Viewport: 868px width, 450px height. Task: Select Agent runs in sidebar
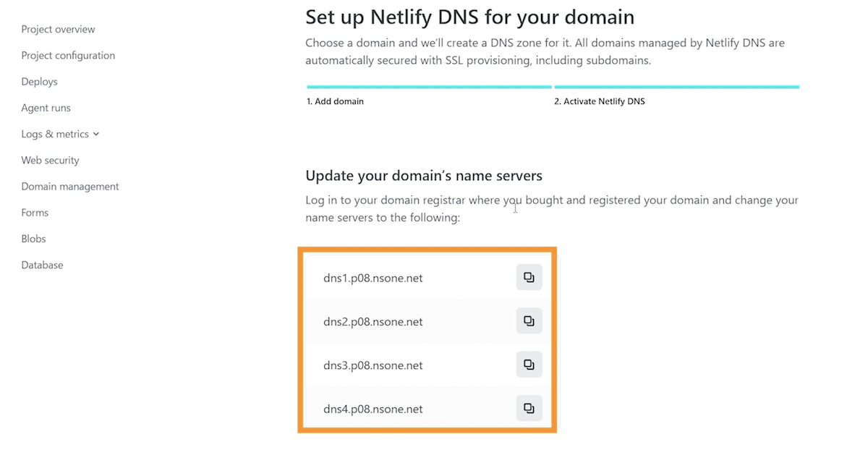(46, 108)
